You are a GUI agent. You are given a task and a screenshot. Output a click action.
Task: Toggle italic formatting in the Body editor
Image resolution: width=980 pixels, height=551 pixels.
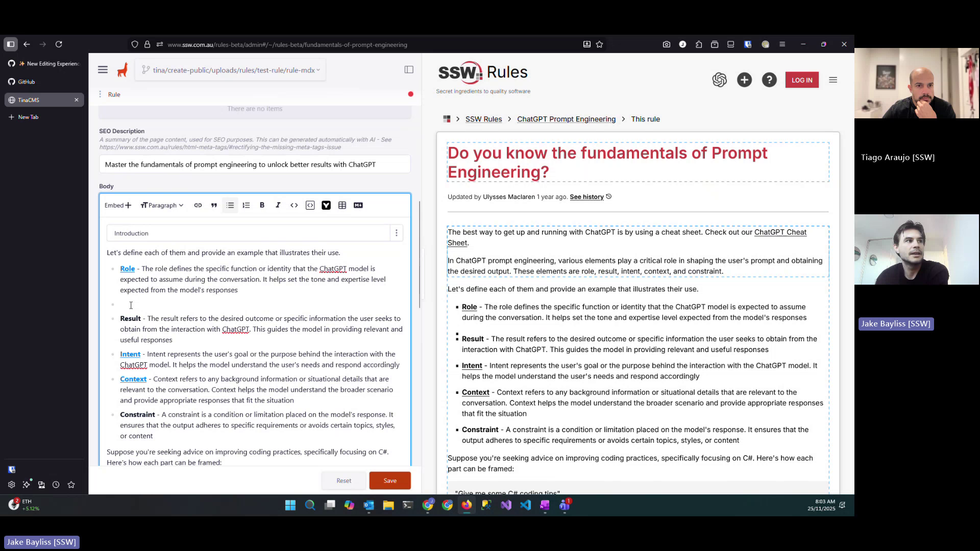coord(278,206)
